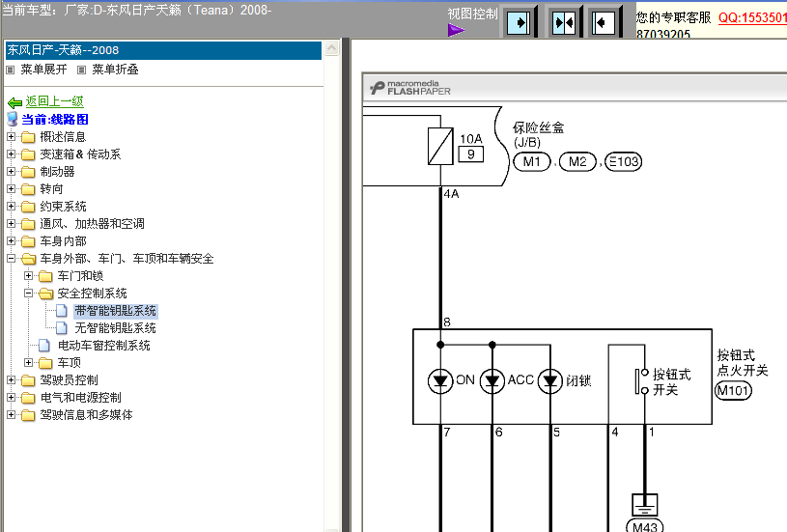This screenshot has height=532, width=787.
Task: Expand the 电气和电源控制 node
Action: (11, 397)
